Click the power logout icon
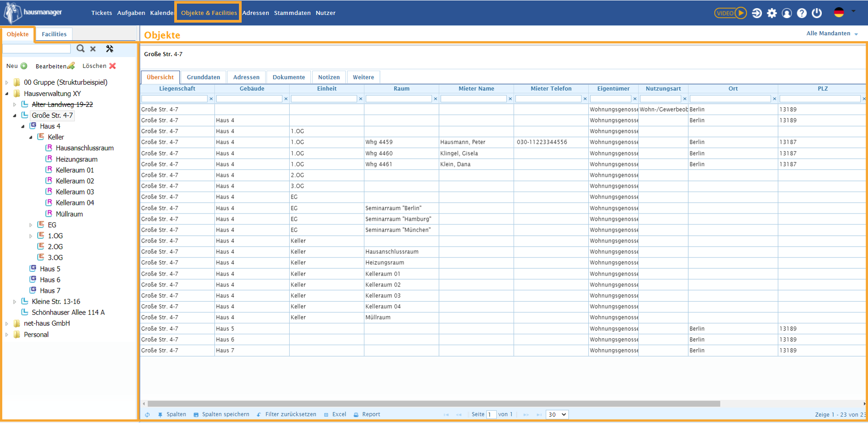This screenshot has width=868, height=423. click(817, 13)
